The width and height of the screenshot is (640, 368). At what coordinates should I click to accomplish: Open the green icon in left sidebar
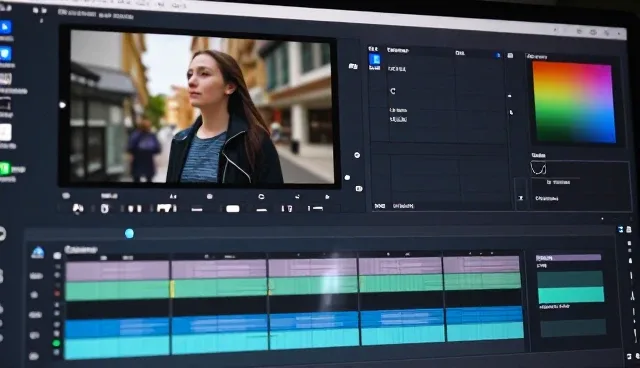pyautogui.click(x=5, y=168)
